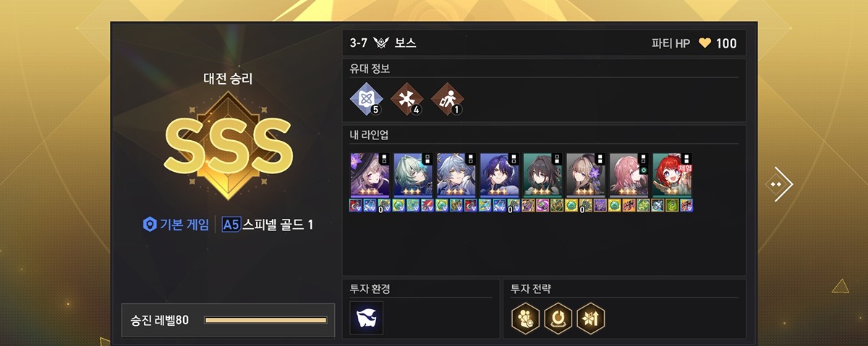
Task: Open the pink-haired character card
Action: 630,175
